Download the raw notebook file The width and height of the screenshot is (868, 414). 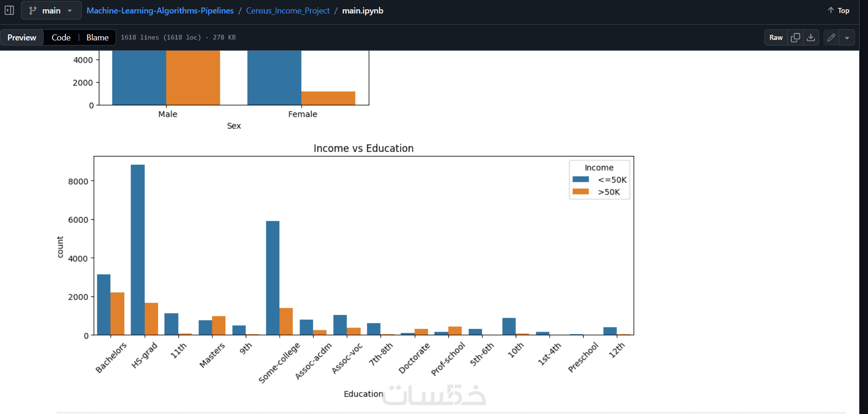coord(811,38)
